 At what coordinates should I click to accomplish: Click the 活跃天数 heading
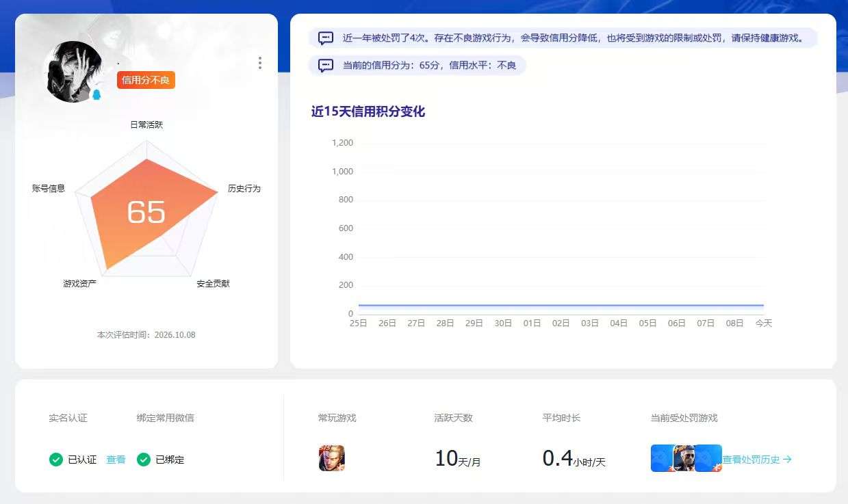(454, 418)
